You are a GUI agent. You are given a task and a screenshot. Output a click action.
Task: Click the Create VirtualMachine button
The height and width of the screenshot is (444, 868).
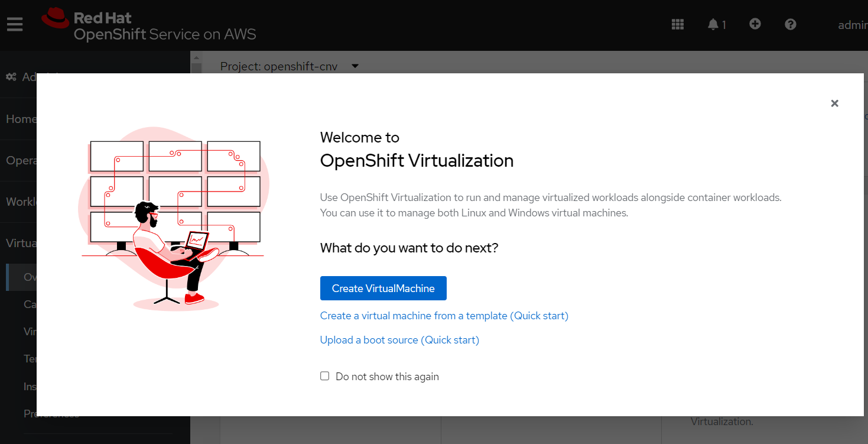coord(383,288)
